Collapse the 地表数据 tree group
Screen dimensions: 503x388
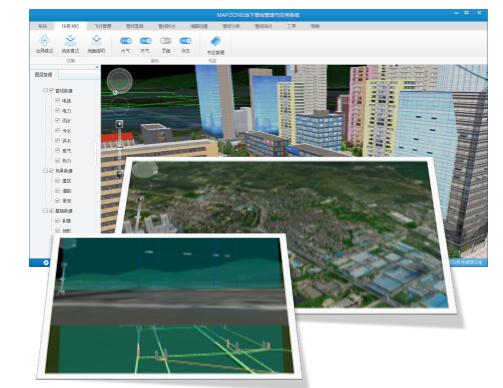[45, 170]
